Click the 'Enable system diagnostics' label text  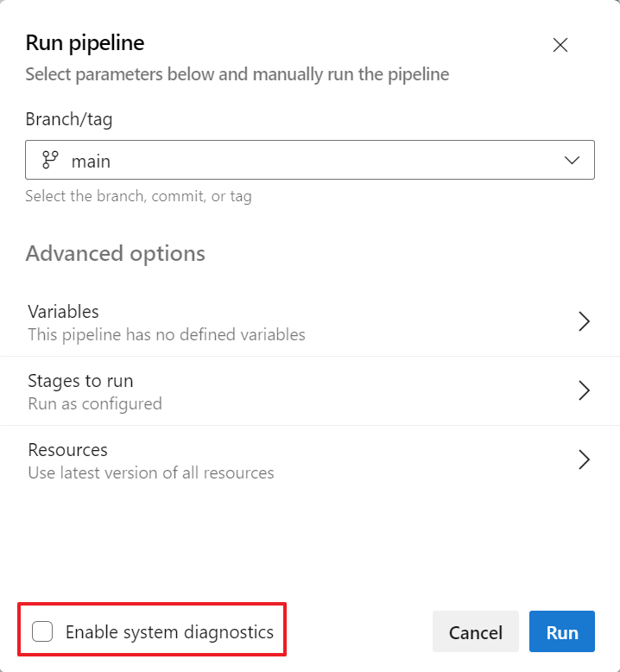tap(169, 632)
